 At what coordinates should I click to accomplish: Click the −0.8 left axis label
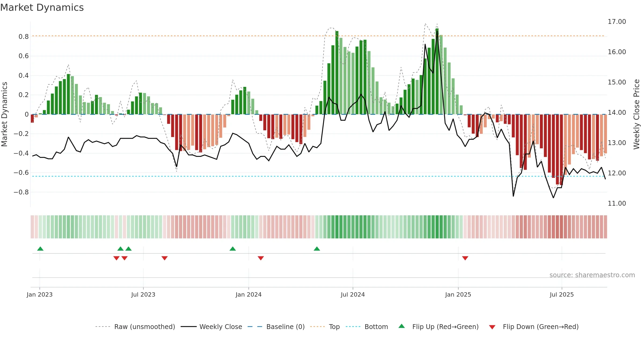pos(21,192)
